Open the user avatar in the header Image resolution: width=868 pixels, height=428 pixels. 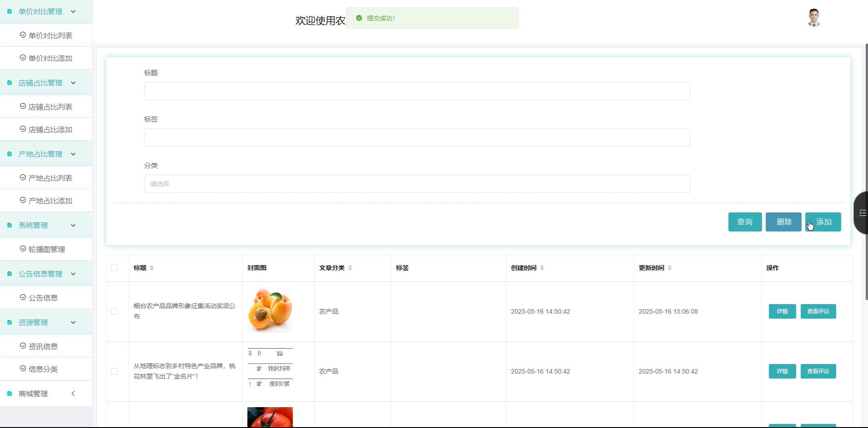click(813, 18)
